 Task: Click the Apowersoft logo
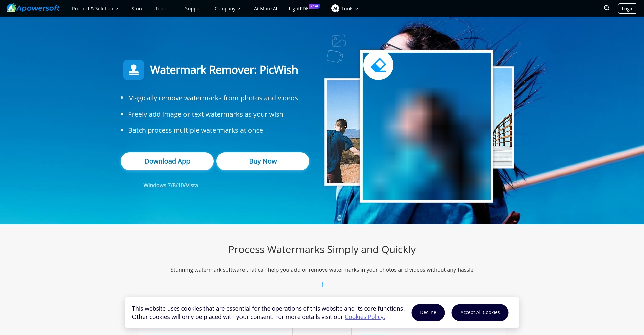(33, 8)
